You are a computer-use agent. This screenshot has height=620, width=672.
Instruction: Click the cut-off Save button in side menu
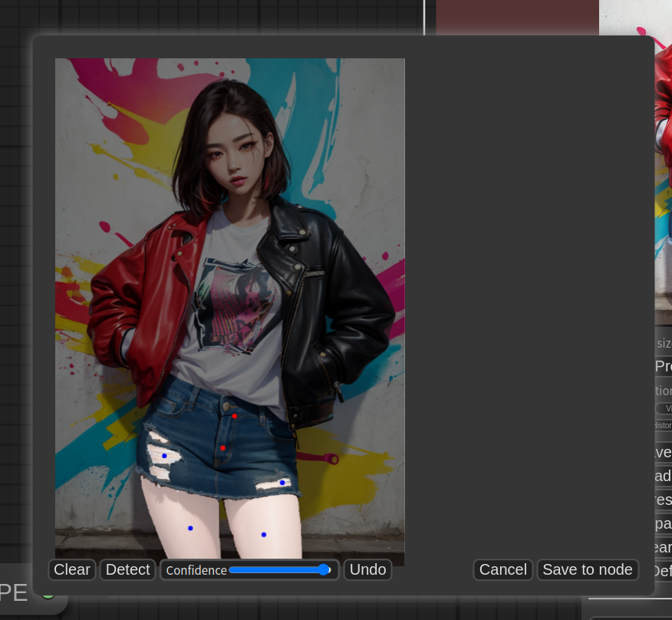[663, 452]
